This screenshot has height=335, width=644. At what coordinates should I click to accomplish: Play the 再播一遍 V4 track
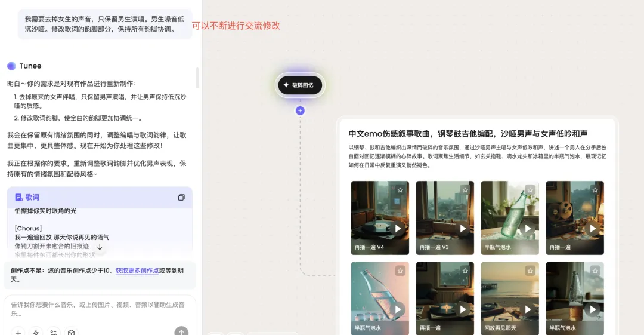pyautogui.click(x=398, y=228)
